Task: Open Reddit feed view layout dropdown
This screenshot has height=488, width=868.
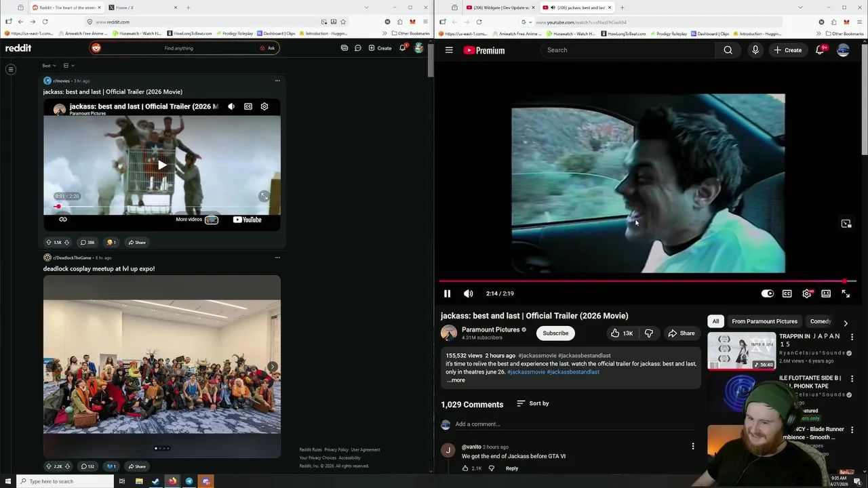Action: tap(69, 66)
